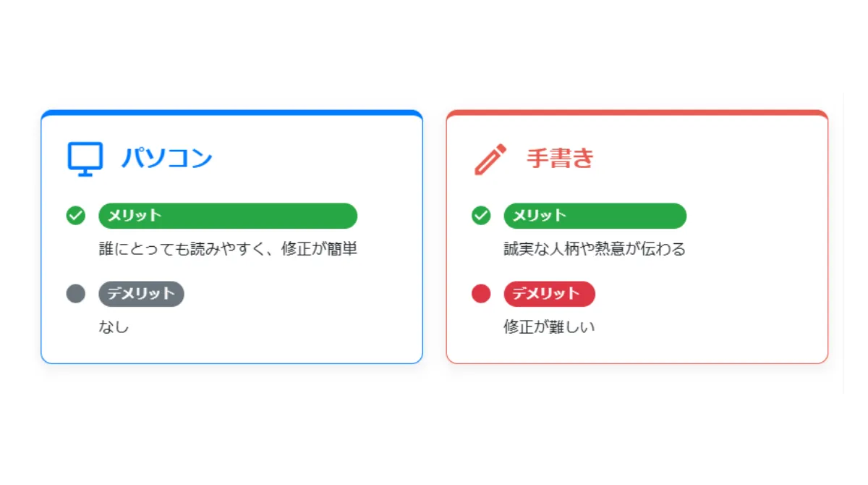Click the 修正が難しい description text
Image resolution: width=868 pixels, height=485 pixels.
pyautogui.click(x=549, y=327)
